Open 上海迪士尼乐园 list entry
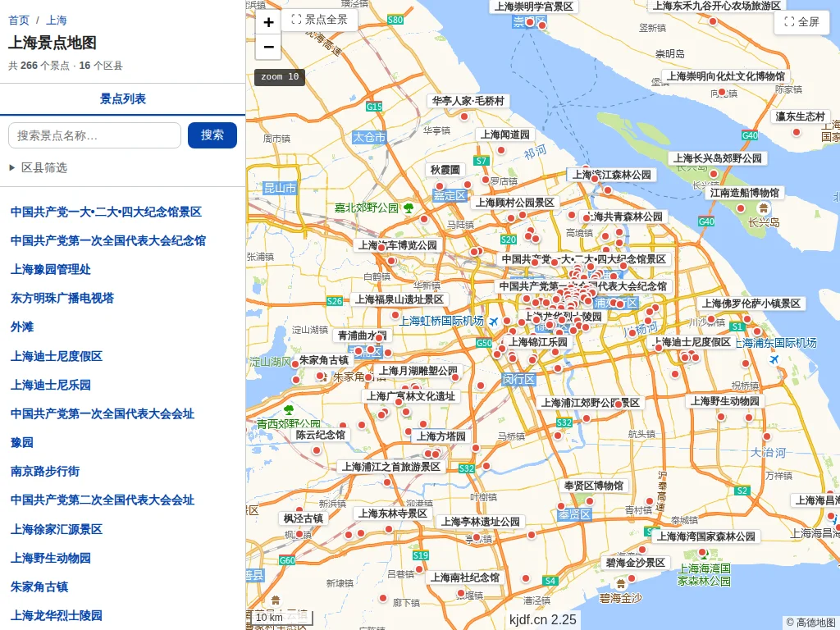This screenshot has width=840, height=630. [x=50, y=385]
